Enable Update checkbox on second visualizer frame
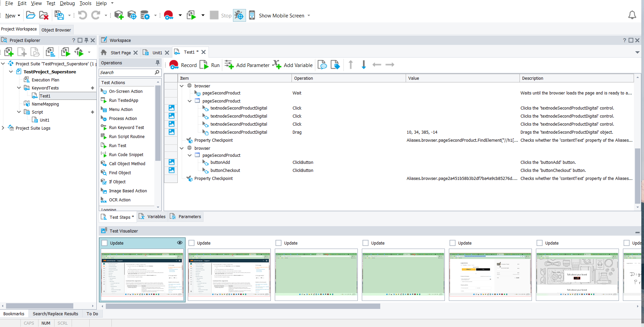 pos(192,243)
